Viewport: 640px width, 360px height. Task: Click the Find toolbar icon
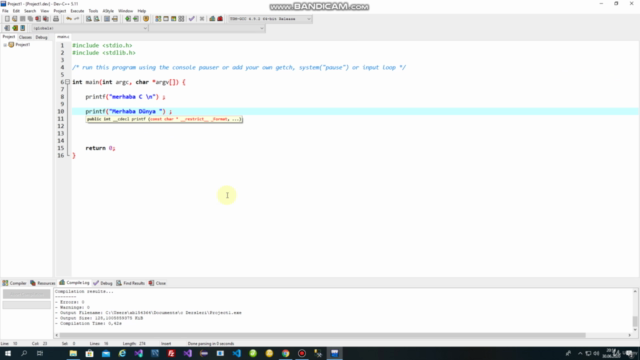(89, 19)
